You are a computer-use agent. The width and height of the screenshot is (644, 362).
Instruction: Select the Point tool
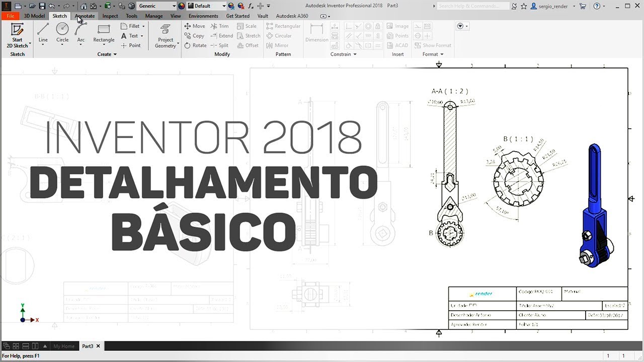131,45
